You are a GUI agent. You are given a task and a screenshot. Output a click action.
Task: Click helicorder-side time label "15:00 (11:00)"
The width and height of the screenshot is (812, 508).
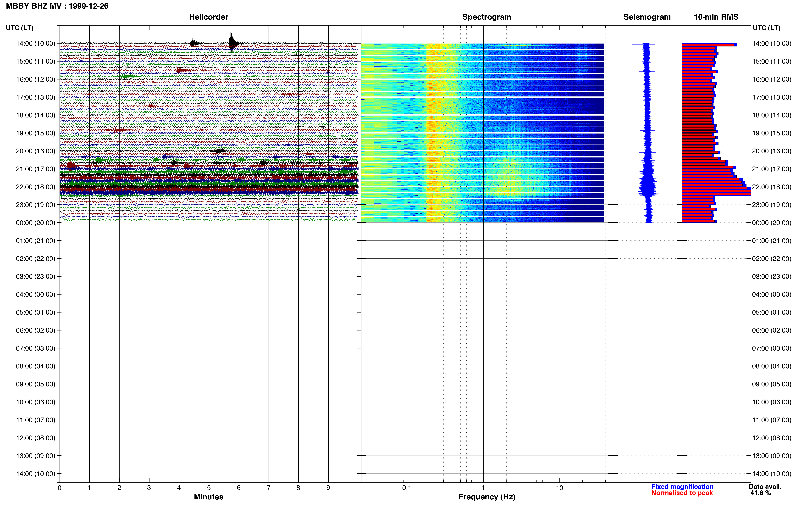[36, 61]
